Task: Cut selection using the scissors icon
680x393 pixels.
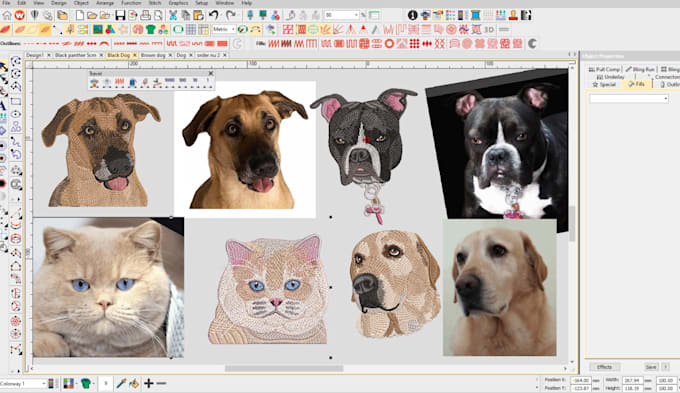Action: click(173, 16)
